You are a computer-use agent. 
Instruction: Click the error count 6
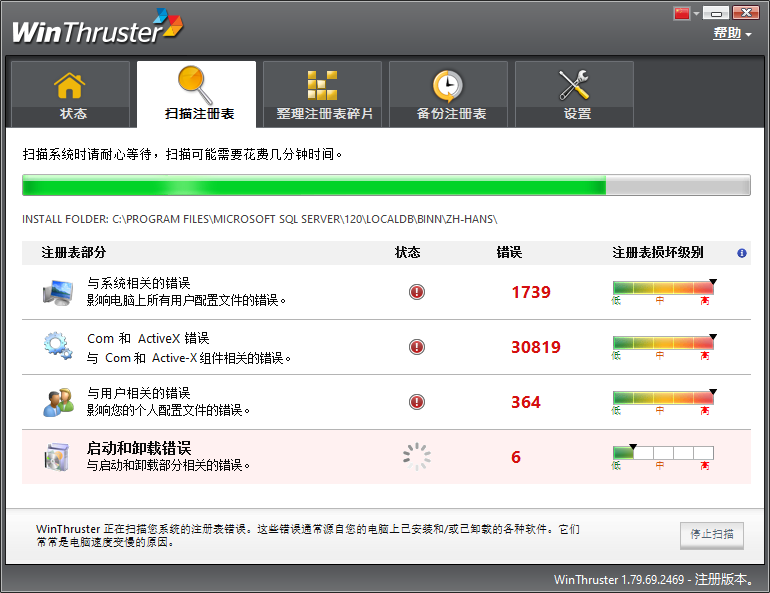[x=516, y=457]
